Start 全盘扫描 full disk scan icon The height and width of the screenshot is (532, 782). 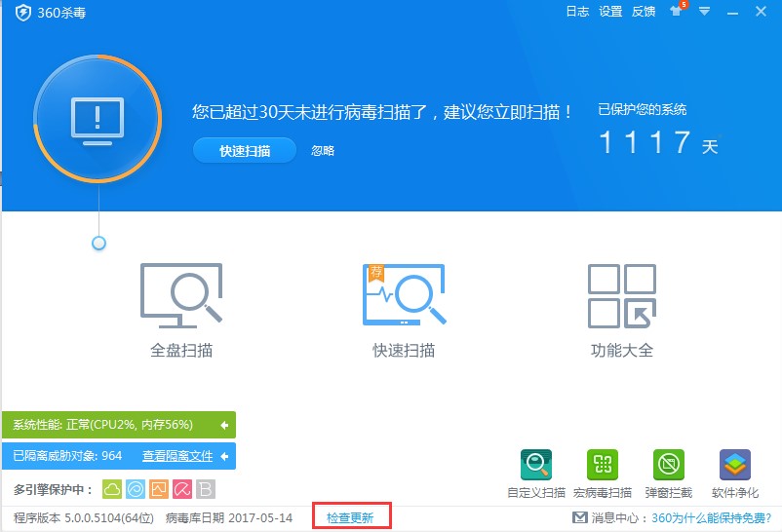click(x=181, y=295)
